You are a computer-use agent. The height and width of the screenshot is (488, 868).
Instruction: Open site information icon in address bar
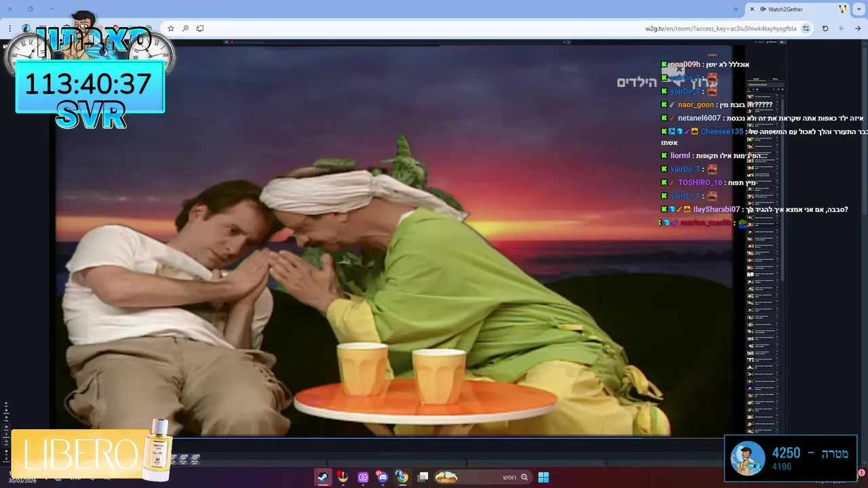tap(806, 28)
